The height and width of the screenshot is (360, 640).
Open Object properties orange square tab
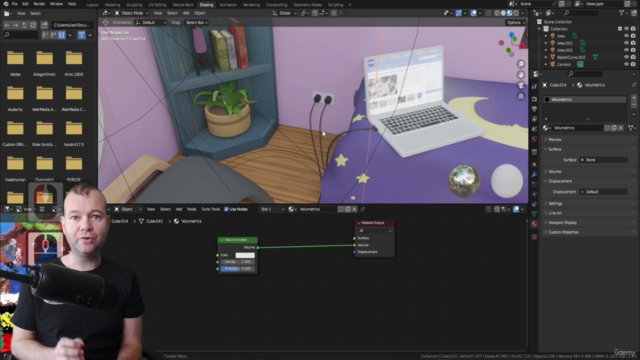(534, 164)
